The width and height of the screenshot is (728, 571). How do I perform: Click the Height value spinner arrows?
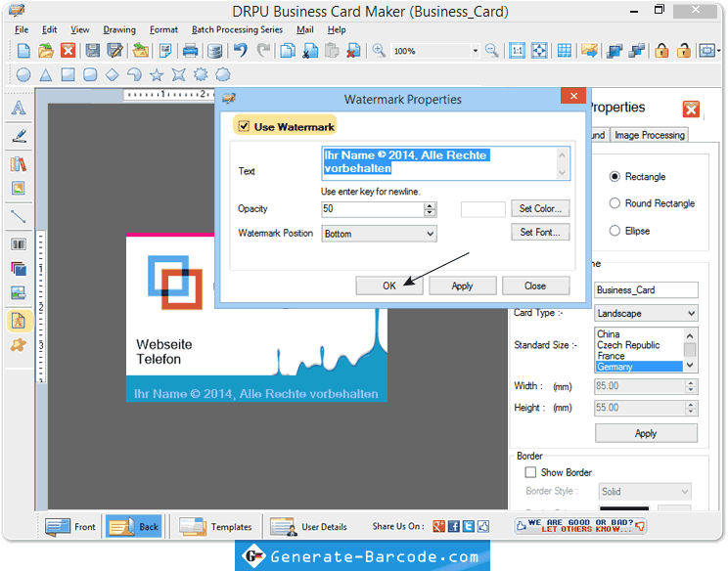(691, 408)
